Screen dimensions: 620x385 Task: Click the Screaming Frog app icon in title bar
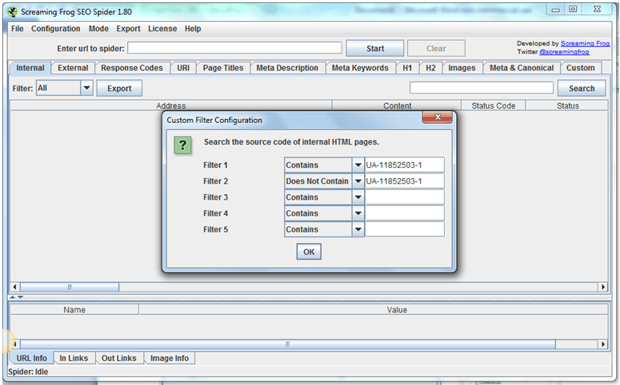point(13,12)
